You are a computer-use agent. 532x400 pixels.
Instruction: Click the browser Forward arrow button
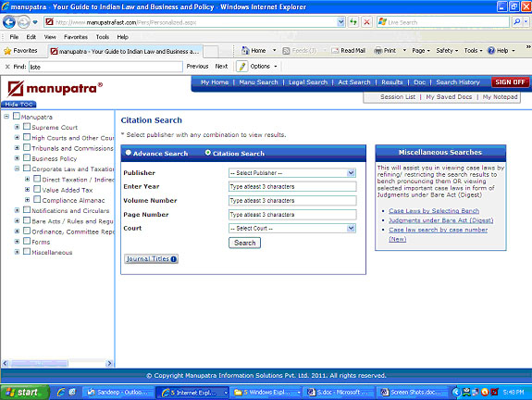click(x=23, y=22)
